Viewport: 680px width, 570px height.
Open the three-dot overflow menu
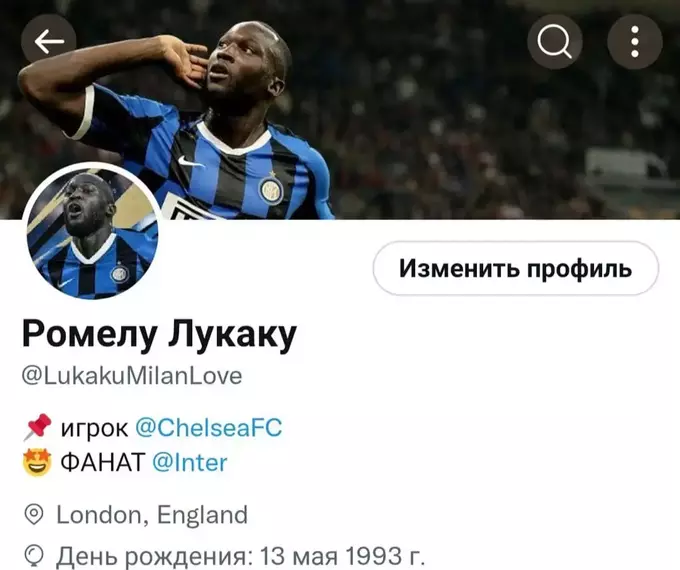[634, 42]
